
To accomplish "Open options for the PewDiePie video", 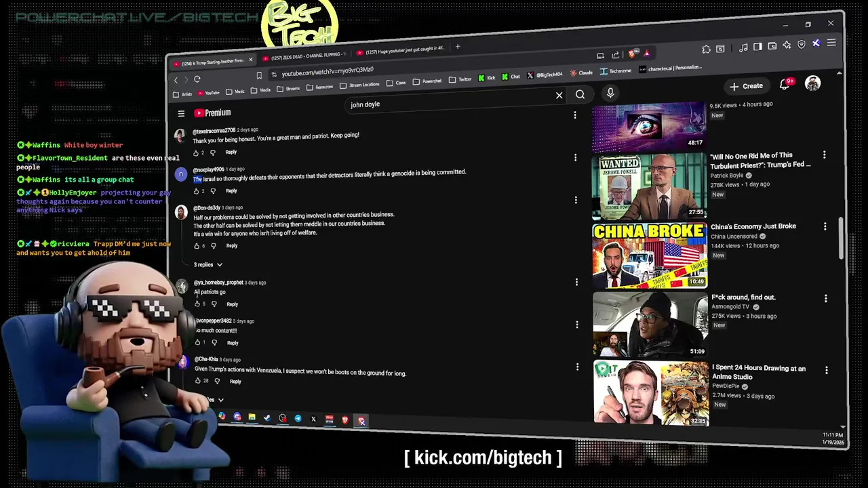I will click(x=827, y=370).
